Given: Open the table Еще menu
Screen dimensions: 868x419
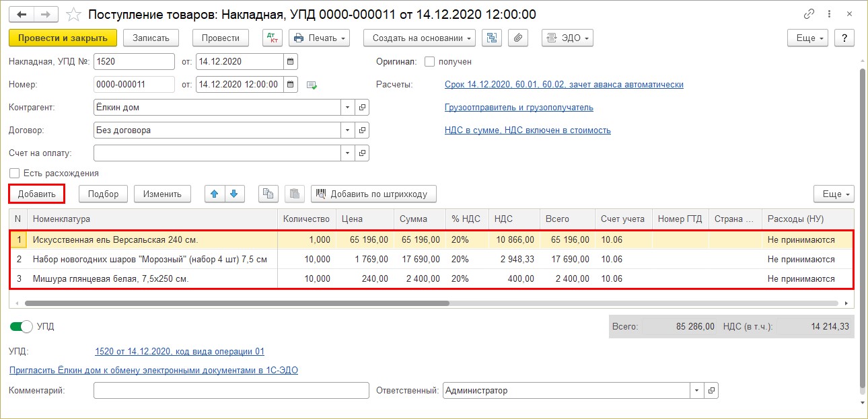Looking at the screenshot, I should 834,194.
